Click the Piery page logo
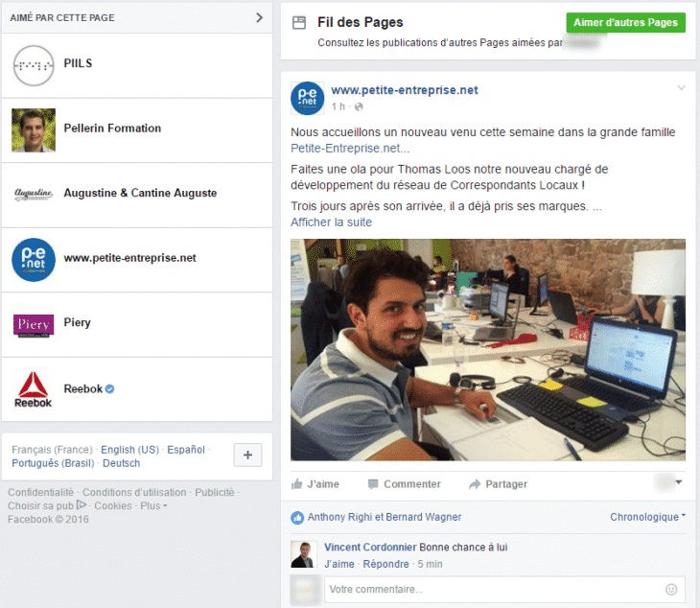Viewport: 700px width, 608px height. tap(34, 324)
